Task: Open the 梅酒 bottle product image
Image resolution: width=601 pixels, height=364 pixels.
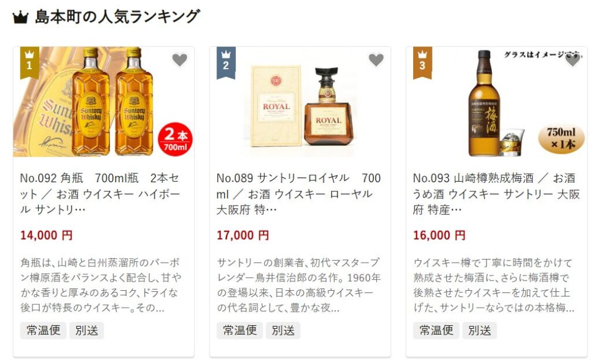Action: point(497,102)
